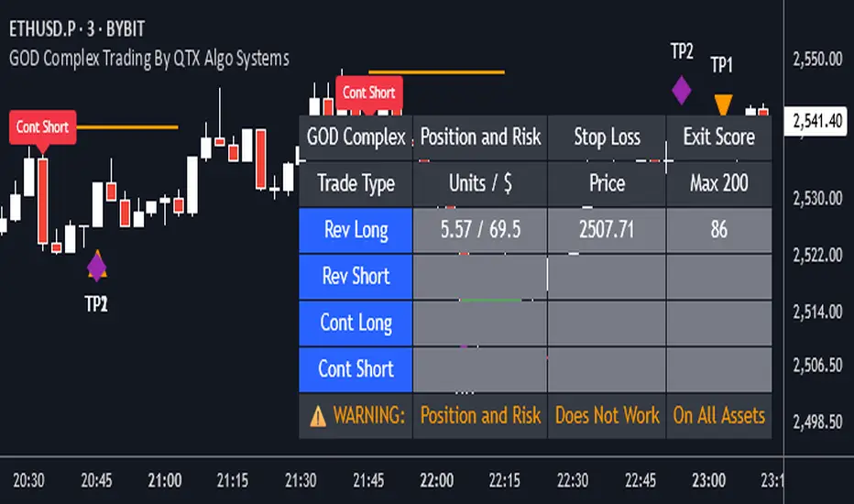
Task: Click the 2,550.00 label on the price scale
Action: coord(816,60)
